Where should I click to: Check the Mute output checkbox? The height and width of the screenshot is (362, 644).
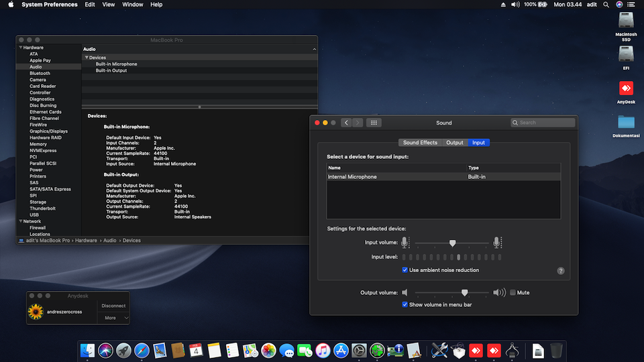tap(513, 293)
